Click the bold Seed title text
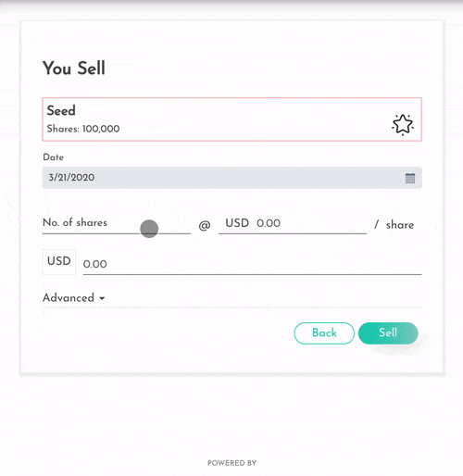This screenshot has width=463, height=476. pos(61,110)
